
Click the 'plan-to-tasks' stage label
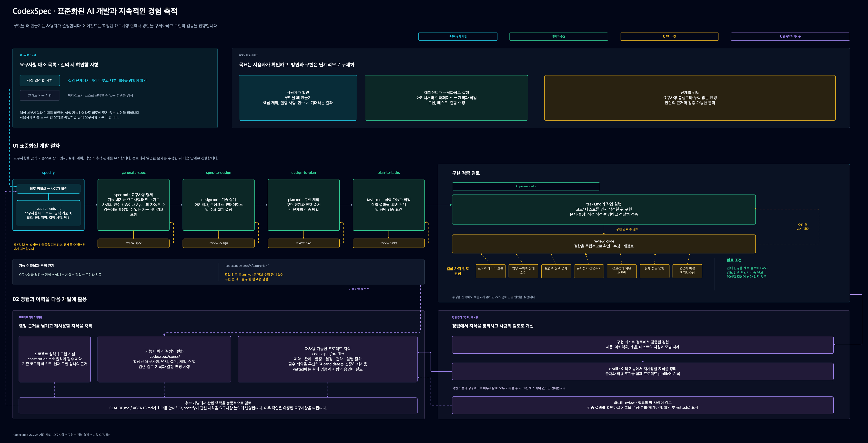pyautogui.click(x=389, y=173)
